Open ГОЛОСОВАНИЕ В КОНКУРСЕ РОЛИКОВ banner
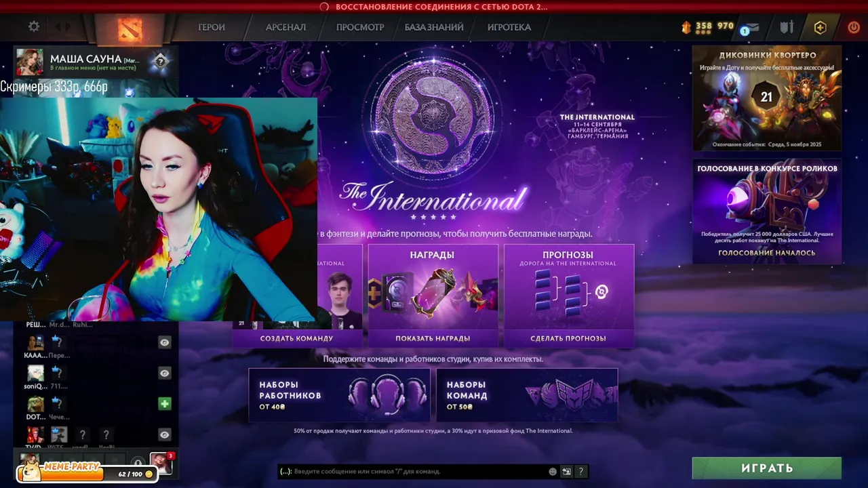The image size is (868, 488). [x=767, y=211]
